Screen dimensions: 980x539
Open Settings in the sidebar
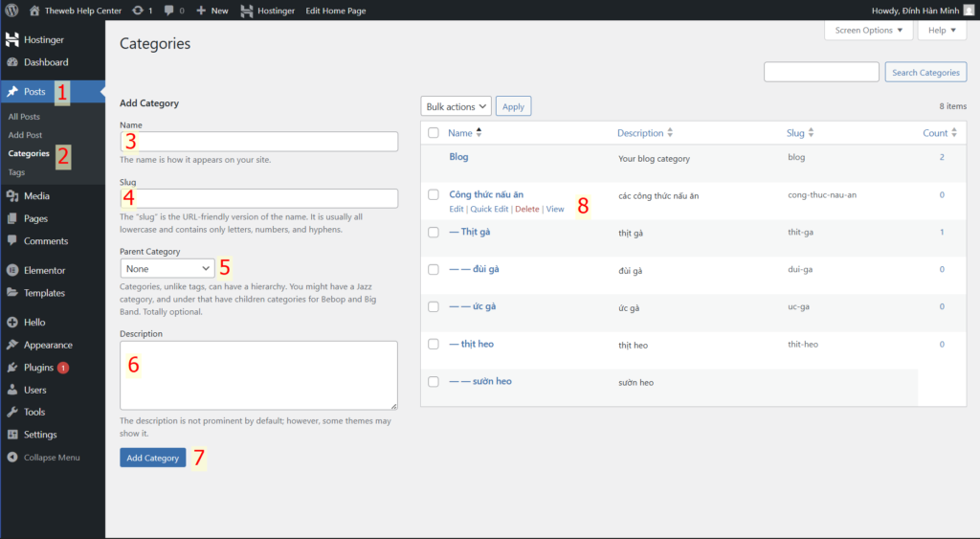[x=40, y=435]
